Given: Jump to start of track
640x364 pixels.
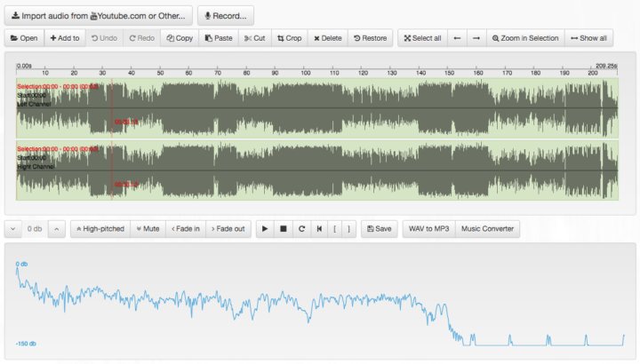Looking at the screenshot, I should tap(319, 229).
